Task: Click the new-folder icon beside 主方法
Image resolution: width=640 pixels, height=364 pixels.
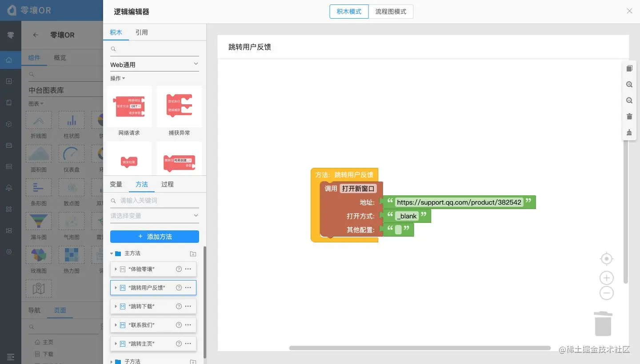Action: (193, 254)
